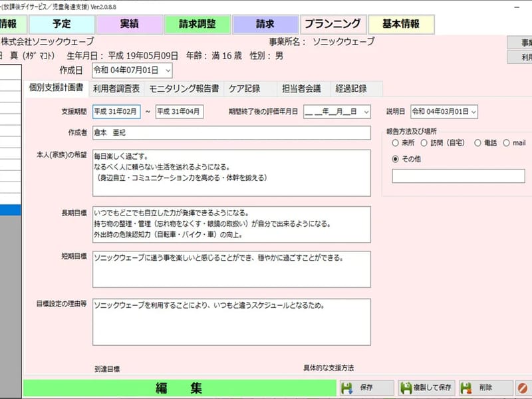Open the 説明日 date dropdown
This screenshot has width=532, height=399.
[x=473, y=112]
